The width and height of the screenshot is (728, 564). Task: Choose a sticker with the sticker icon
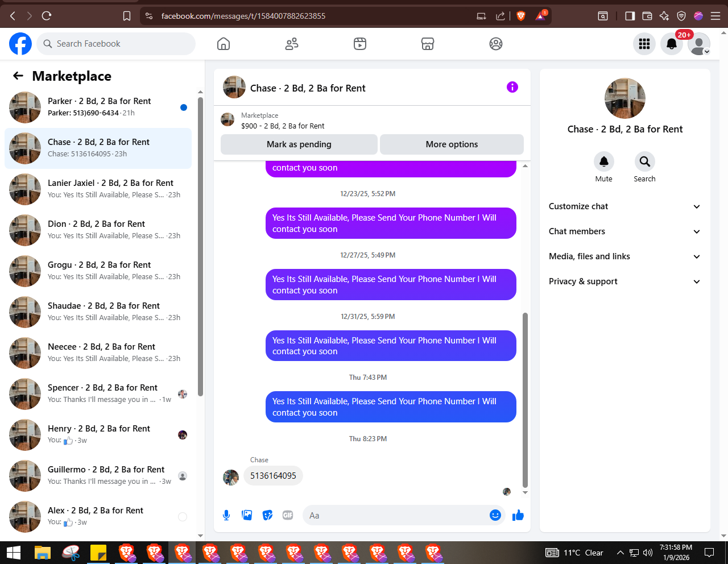pyautogui.click(x=267, y=515)
